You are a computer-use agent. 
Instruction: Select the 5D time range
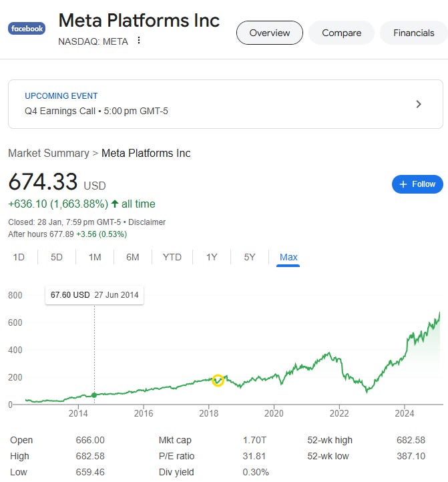(x=57, y=257)
